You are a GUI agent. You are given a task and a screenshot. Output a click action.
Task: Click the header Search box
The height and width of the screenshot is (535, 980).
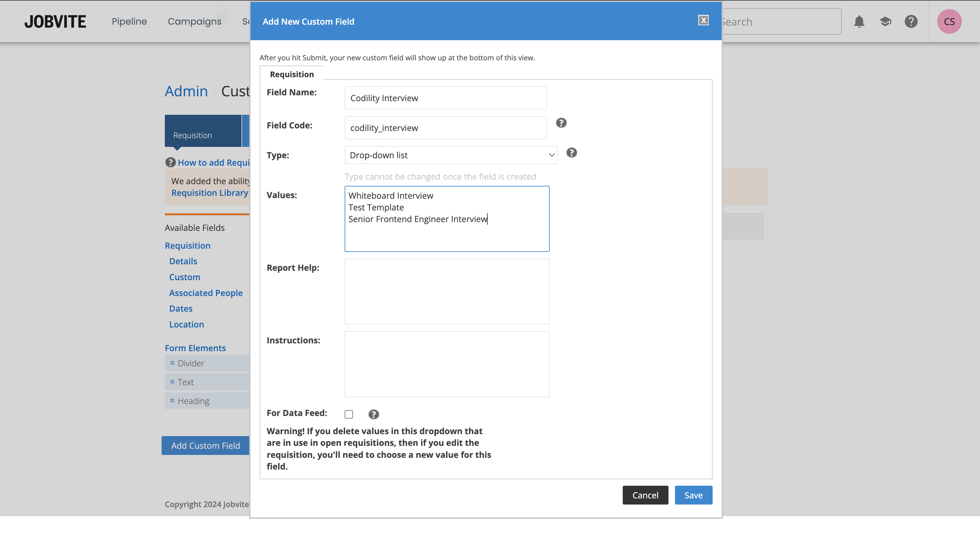[x=781, y=22]
